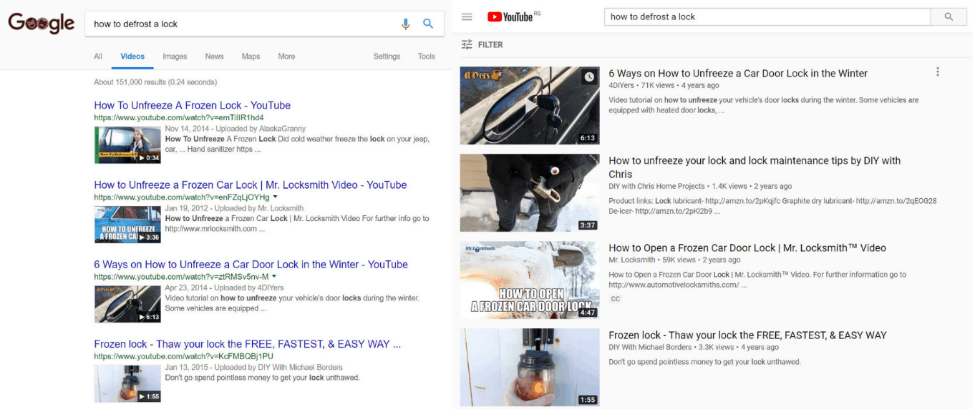Open Google result '6 Ways on How to Unfreeze... - YouTube'

tap(251, 264)
